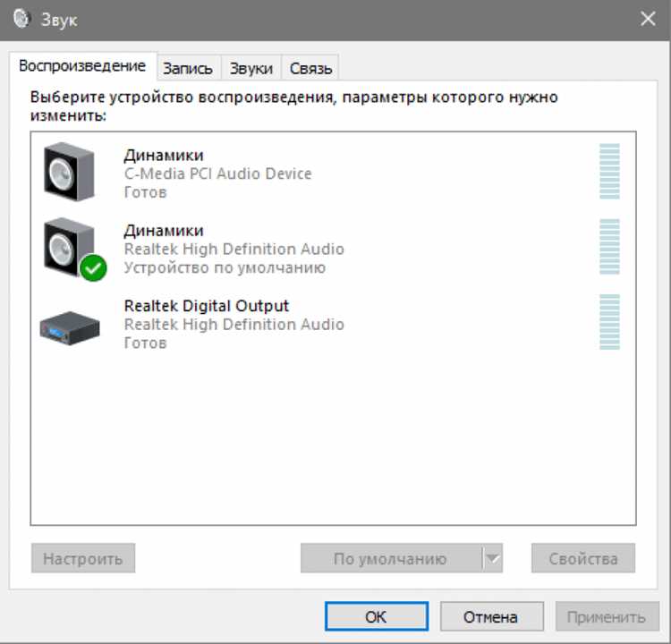Click the Realtek speakers volume level meter
The width and height of the screenshot is (671, 644).
(609, 247)
